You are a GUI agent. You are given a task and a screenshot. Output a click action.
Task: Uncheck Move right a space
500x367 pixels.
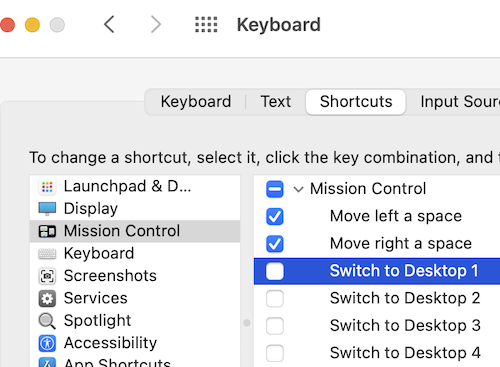coord(275,244)
